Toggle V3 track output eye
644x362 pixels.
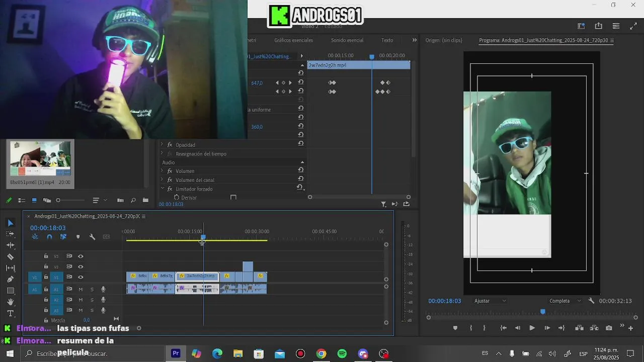tap(80, 256)
